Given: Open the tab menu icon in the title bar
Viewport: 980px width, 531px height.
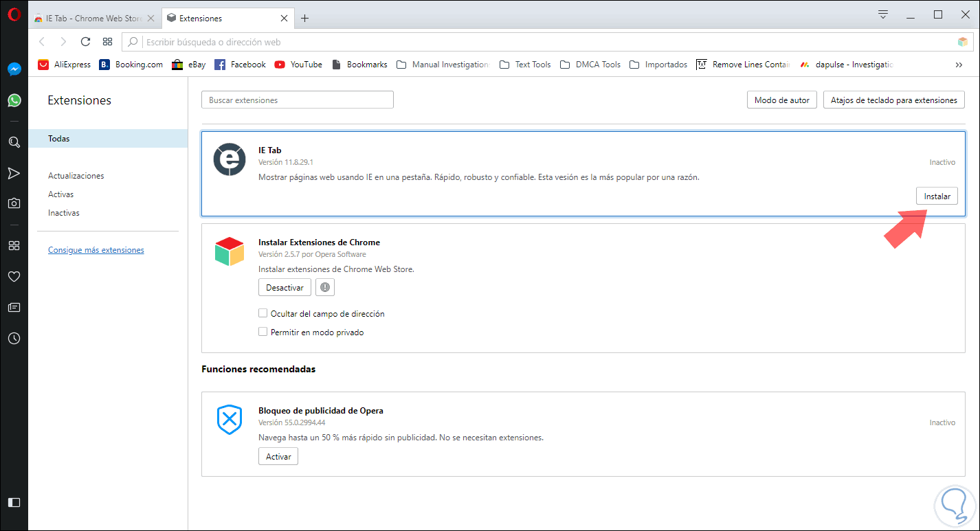Looking at the screenshot, I should [884, 14].
